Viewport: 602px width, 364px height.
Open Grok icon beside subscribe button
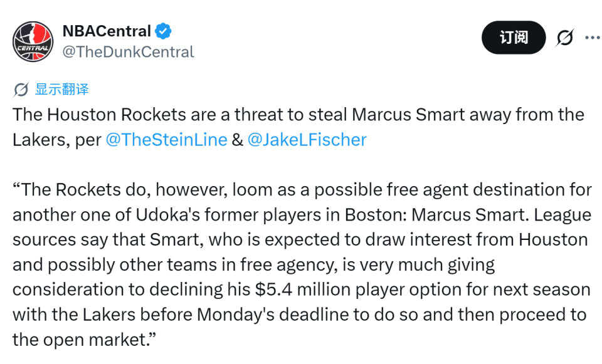(x=565, y=38)
